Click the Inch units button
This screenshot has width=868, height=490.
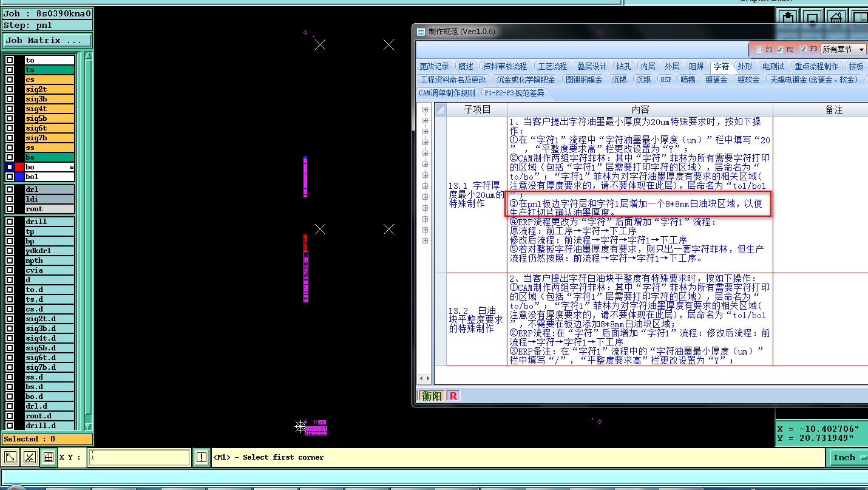[x=847, y=457]
